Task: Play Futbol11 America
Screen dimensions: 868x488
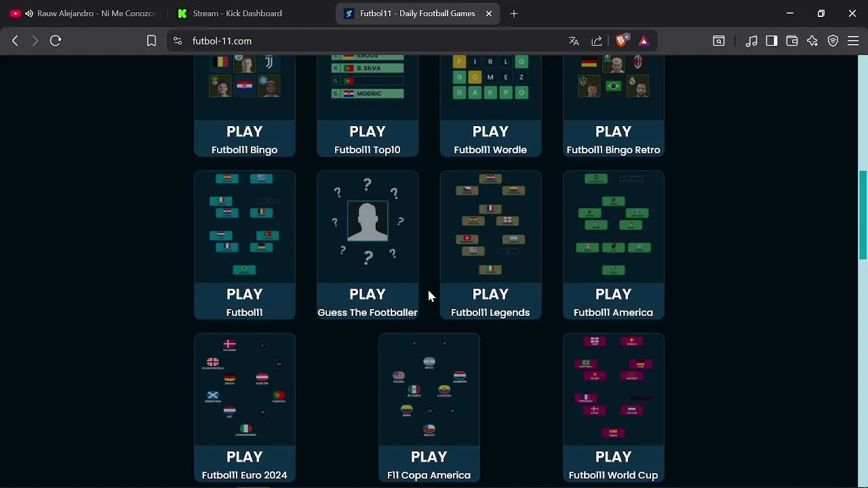Action: point(613,302)
